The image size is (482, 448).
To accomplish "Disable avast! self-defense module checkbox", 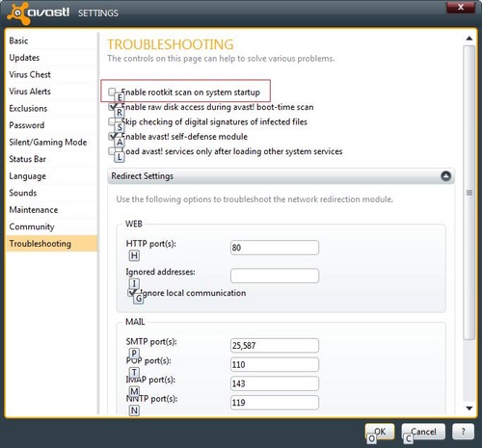I will tap(112, 136).
